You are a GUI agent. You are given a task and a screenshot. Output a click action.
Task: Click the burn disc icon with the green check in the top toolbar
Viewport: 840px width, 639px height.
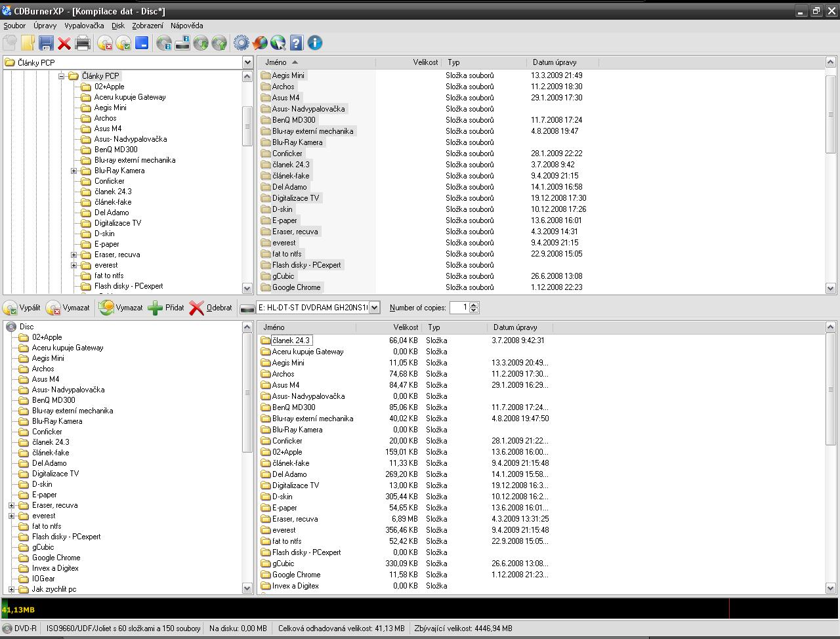pyautogui.click(x=123, y=43)
